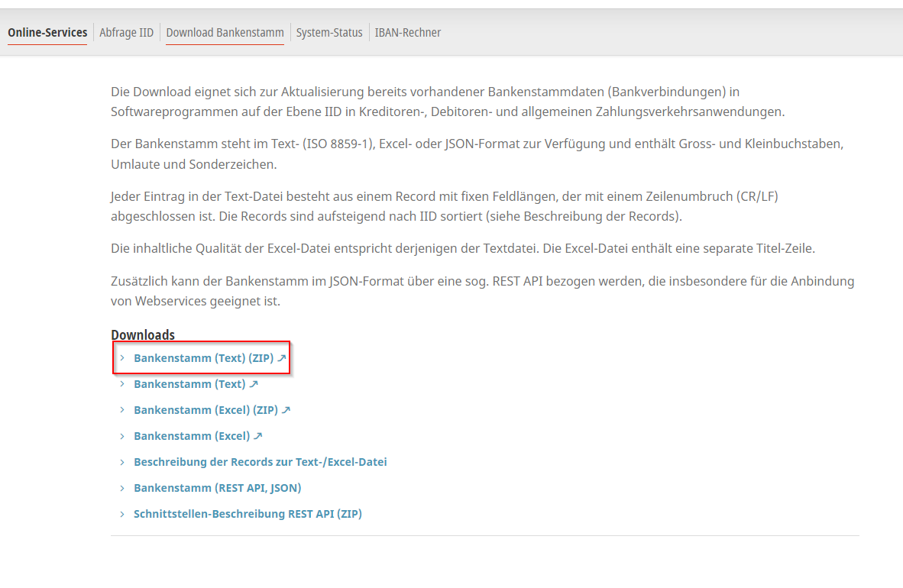Open Beschreibung der Records zur Text-/Excel-Datei
Image resolution: width=903 pixels, height=588 pixels.
coord(260,462)
